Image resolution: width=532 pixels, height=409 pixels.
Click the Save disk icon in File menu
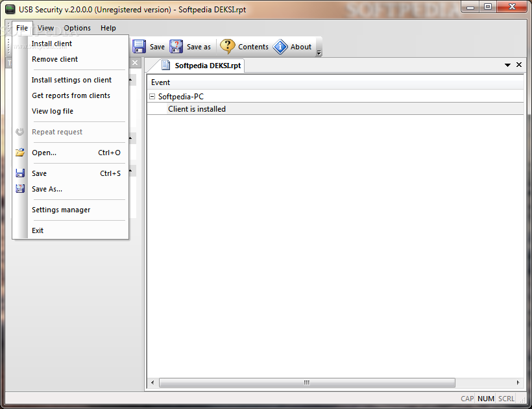tap(20, 173)
